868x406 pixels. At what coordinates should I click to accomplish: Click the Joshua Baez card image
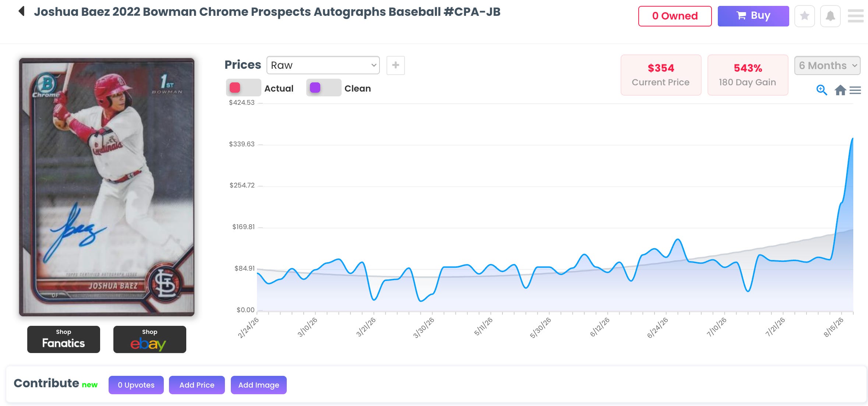(107, 187)
